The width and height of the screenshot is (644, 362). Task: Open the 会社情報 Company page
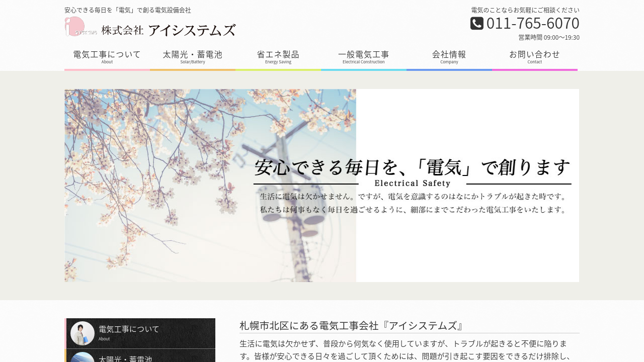point(449,57)
